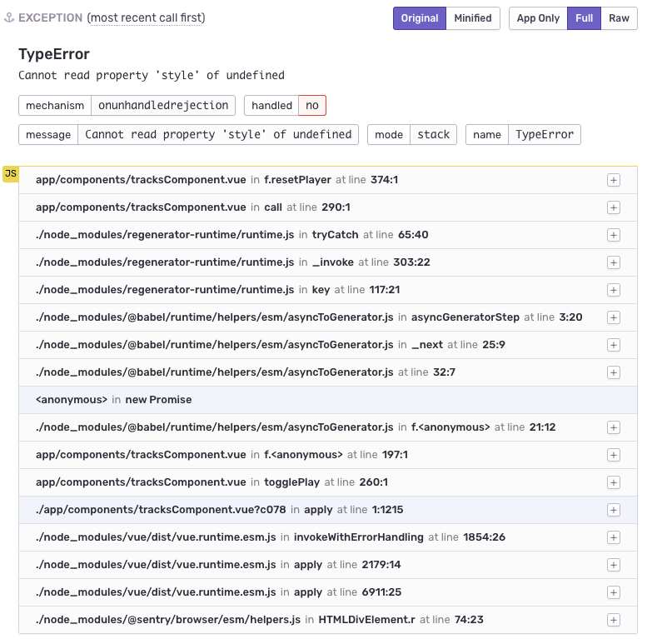Select the Raw stack trace view
Image resolution: width=652 pixels, height=644 pixels.
(619, 18)
